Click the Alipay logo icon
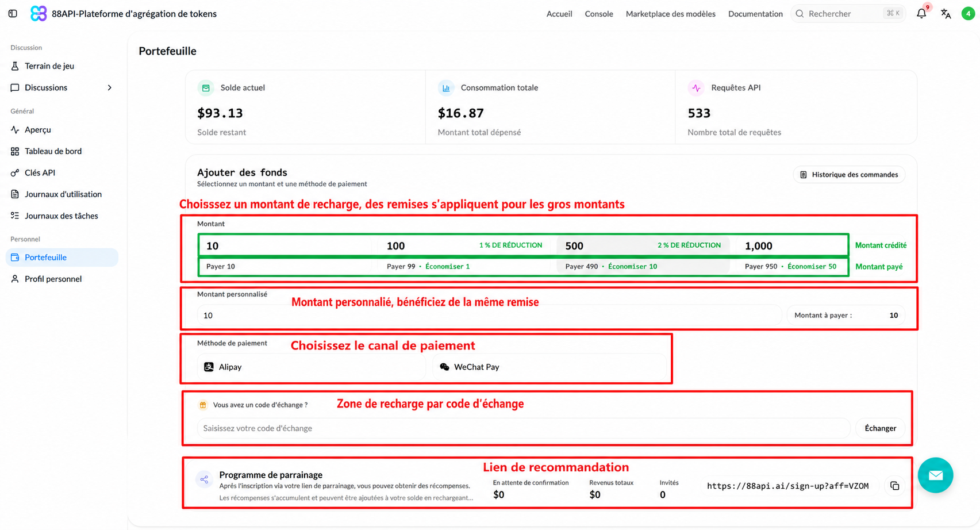The height and width of the screenshot is (530, 980). click(x=209, y=367)
